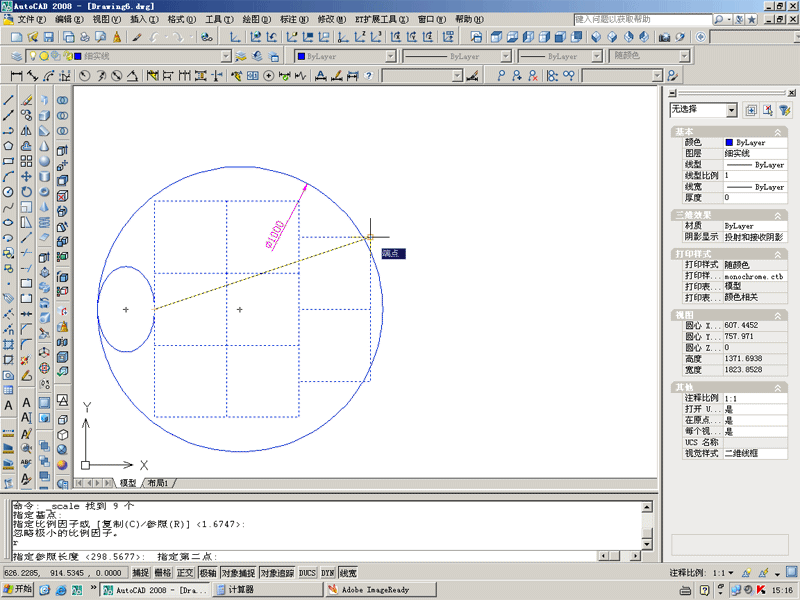Open the ByLayer lineweight dropdown

596,56
